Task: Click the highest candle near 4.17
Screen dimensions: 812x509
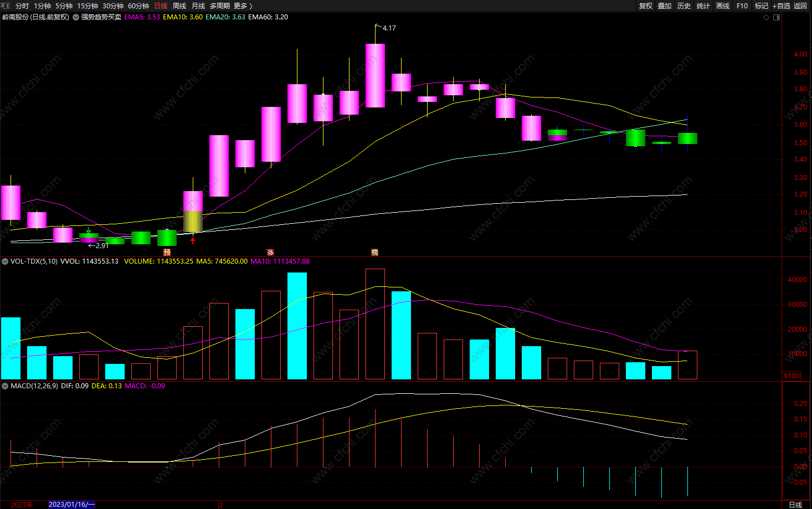Action: [375, 75]
